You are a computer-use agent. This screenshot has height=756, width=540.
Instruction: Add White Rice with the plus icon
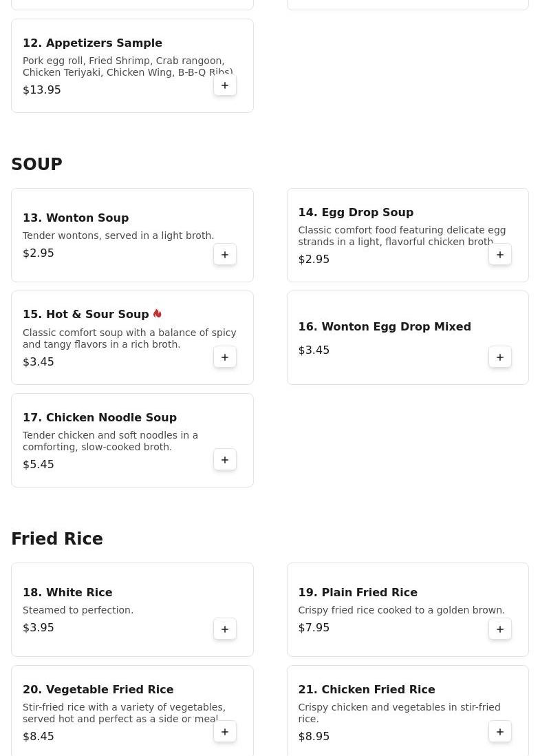pos(225,629)
